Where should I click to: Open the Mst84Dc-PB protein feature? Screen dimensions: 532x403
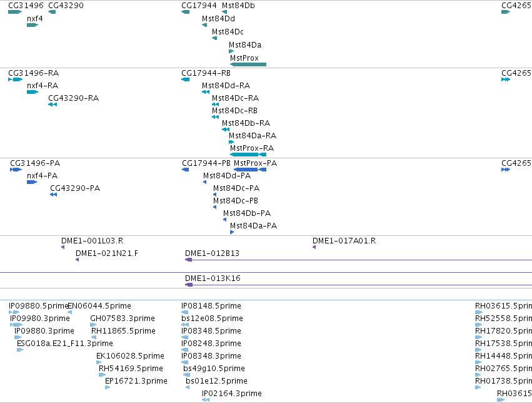click(215, 207)
